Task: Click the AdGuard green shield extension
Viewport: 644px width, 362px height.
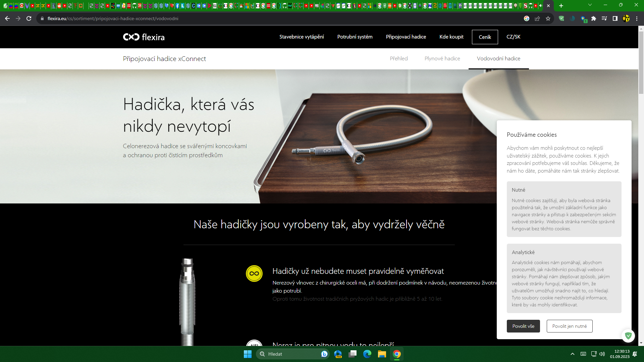Action: pyautogui.click(x=561, y=18)
